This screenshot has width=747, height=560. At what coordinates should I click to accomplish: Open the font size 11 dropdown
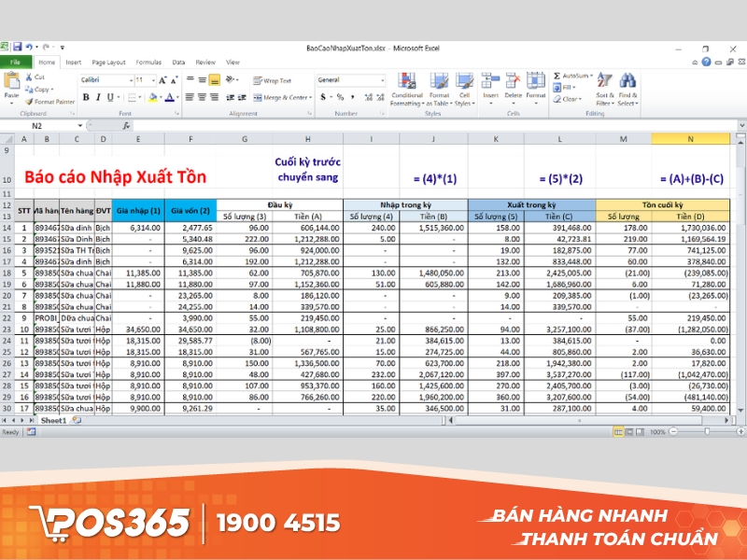(153, 80)
